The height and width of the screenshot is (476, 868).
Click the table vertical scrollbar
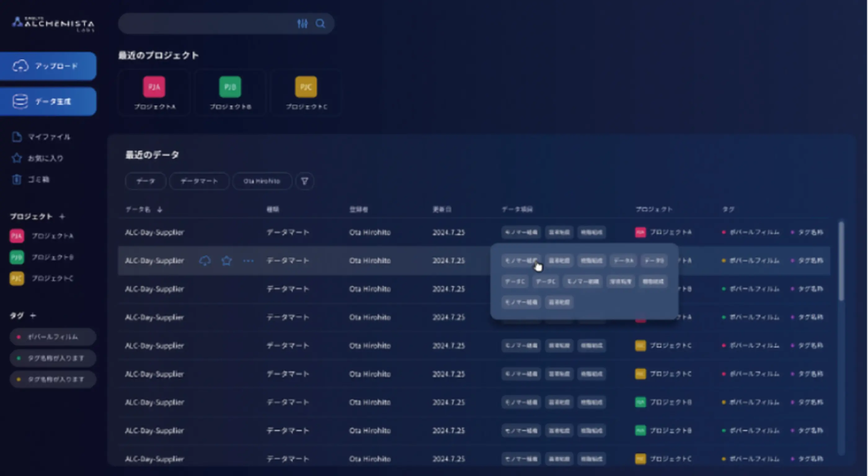[x=841, y=261]
